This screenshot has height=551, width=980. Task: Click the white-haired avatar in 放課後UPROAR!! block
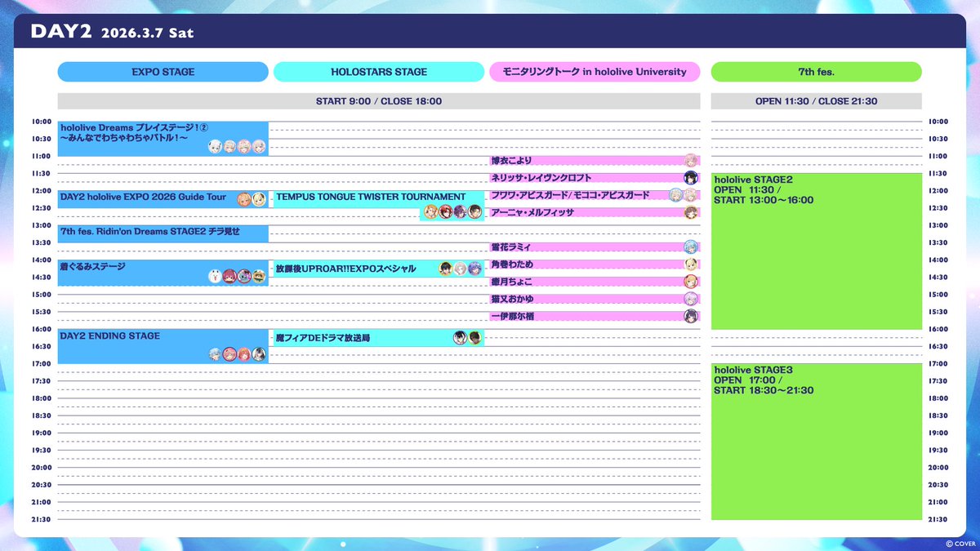pos(460,269)
